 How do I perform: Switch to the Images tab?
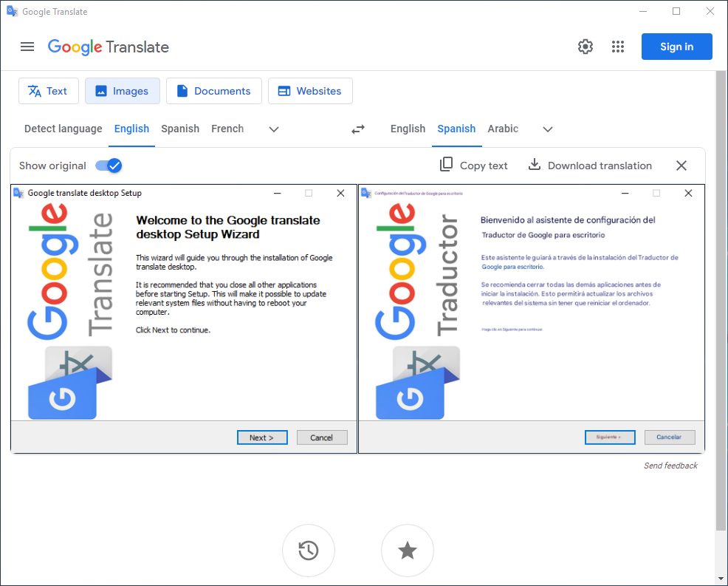click(x=122, y=91)
